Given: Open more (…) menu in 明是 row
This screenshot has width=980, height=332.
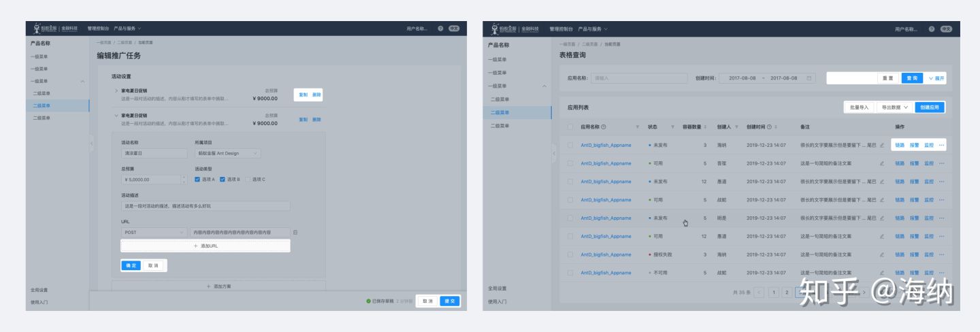Looking at the screenshot, I should (942, 218).
